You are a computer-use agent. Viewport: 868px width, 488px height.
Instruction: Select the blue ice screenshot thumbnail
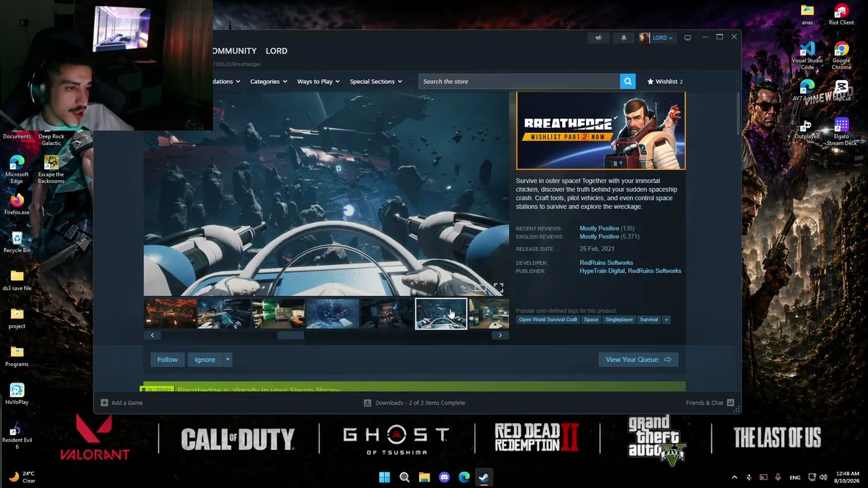[x=333, y=314]
